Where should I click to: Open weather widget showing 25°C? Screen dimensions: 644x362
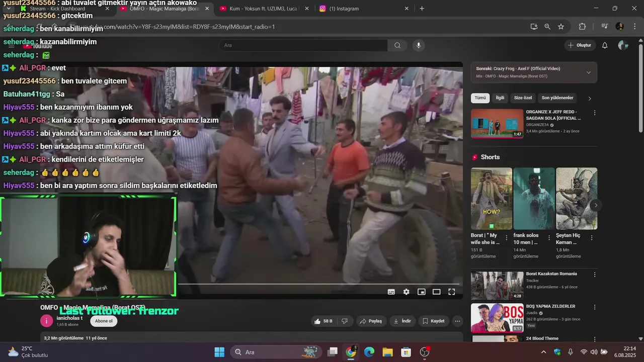pyautogui.click(x=28, y=352)
